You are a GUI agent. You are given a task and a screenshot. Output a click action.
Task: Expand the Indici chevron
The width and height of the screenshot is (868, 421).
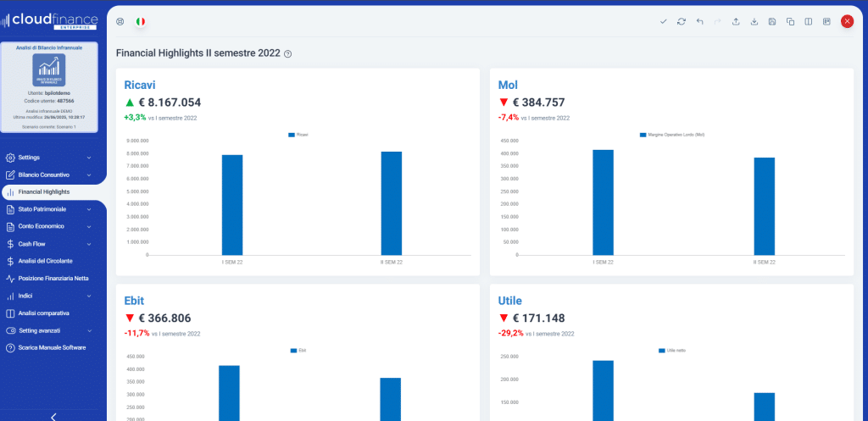coord(89,296)
